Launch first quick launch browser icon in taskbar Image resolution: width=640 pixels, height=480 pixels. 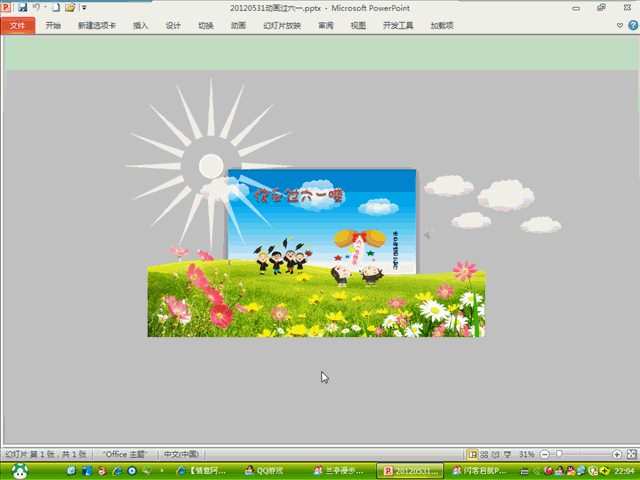[x=71, y=471]
